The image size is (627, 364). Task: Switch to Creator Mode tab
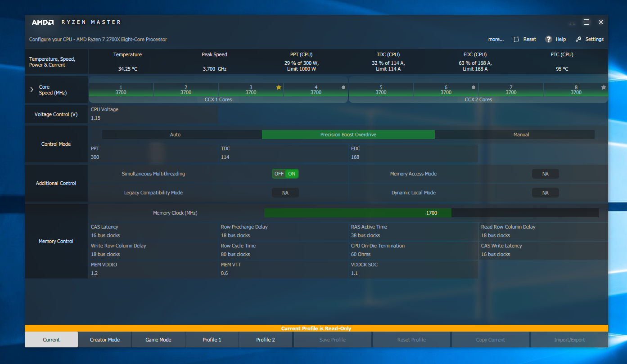(105, 340)
